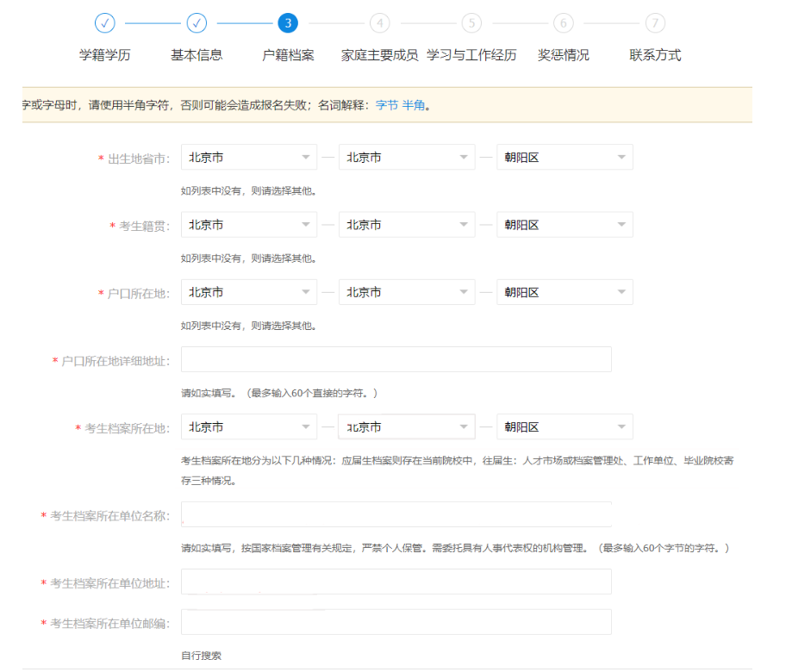Open the 户口所在地 district dropdown showing 朝阳区
The height and width of the screenshot is (672, 792).
tap(564, 292)
